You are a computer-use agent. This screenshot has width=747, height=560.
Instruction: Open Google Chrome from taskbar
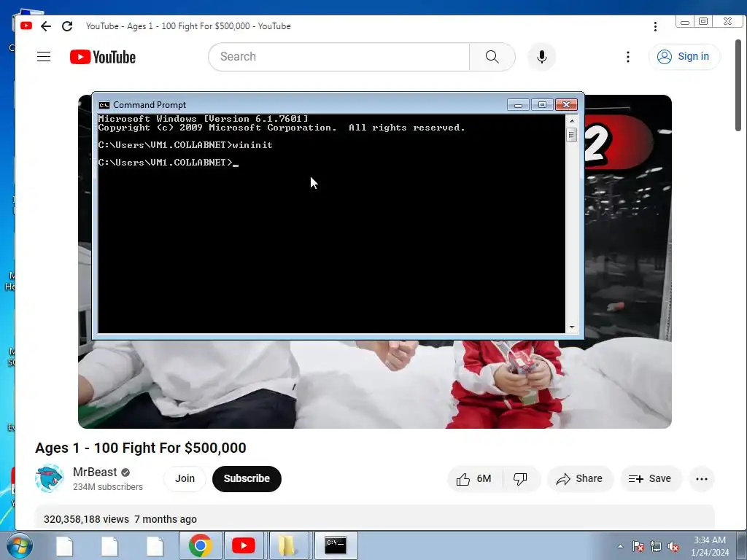click(x=201, y=545)
